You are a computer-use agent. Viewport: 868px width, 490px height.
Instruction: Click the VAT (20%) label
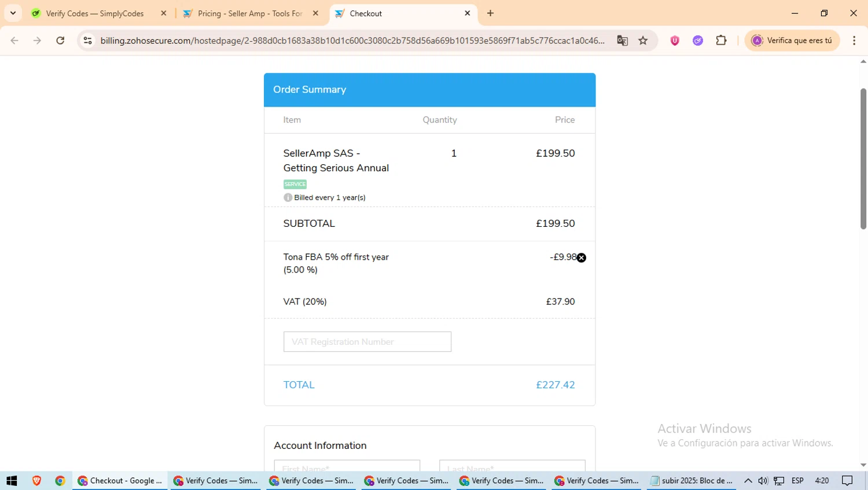305,301
